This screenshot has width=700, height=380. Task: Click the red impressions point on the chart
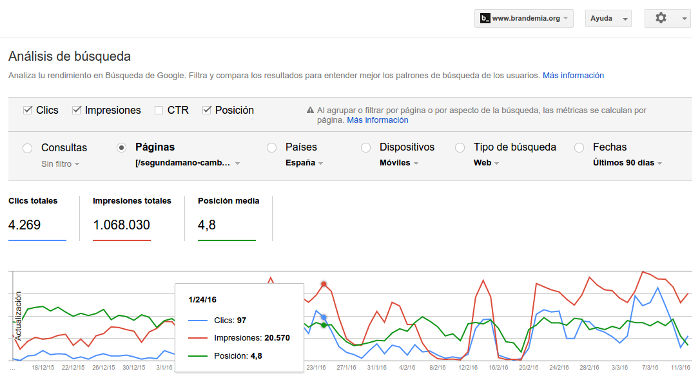[x=324, y=284]
